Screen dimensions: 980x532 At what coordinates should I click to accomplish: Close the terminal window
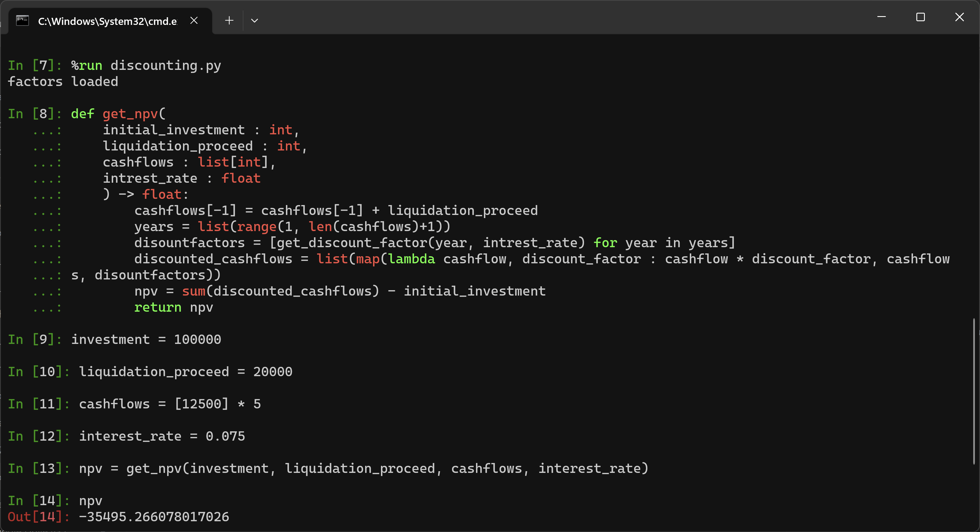click(959, 17)
